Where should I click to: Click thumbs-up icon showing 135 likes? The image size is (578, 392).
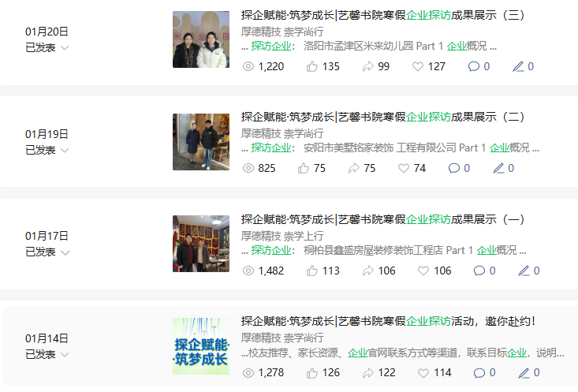tap(311, 66)
